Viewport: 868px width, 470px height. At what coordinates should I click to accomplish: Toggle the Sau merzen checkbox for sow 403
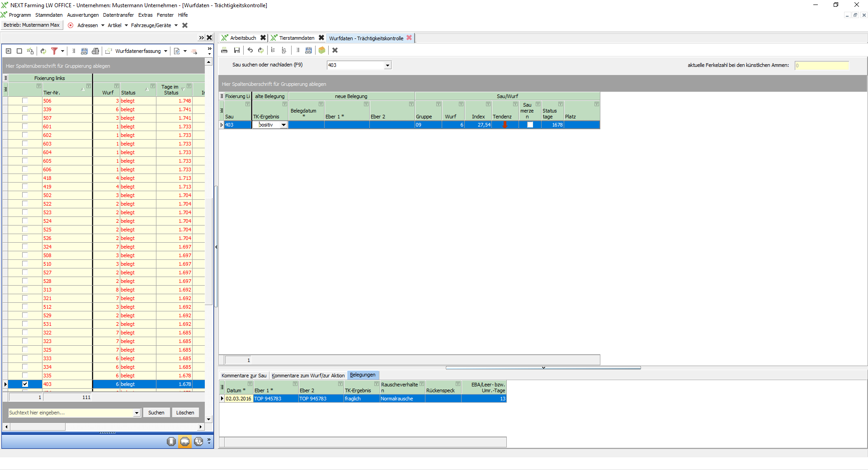(x=530, y=125)
